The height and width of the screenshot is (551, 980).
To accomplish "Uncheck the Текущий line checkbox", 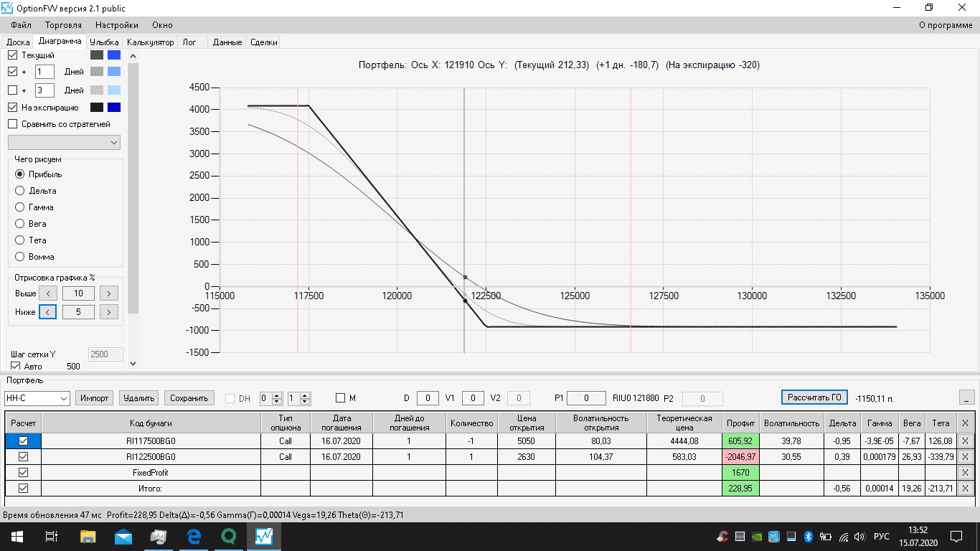I will [x=12, y=55].
